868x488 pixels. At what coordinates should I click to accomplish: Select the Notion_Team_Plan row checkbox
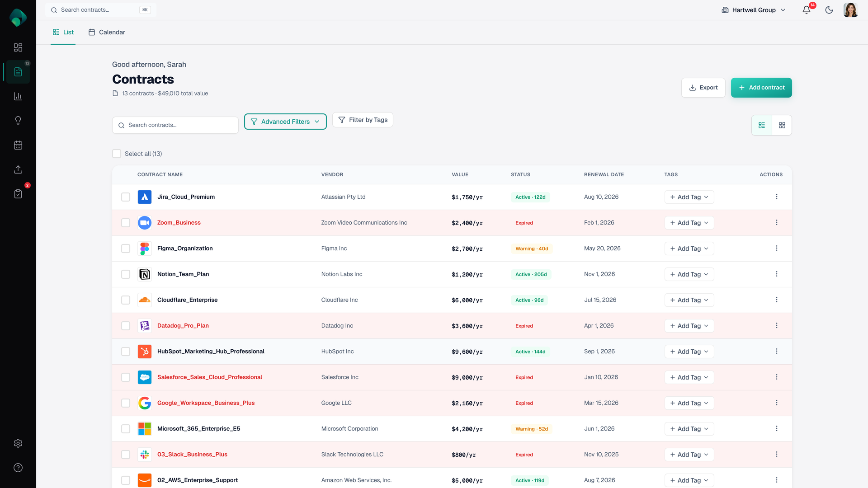[x=126, y=274]
